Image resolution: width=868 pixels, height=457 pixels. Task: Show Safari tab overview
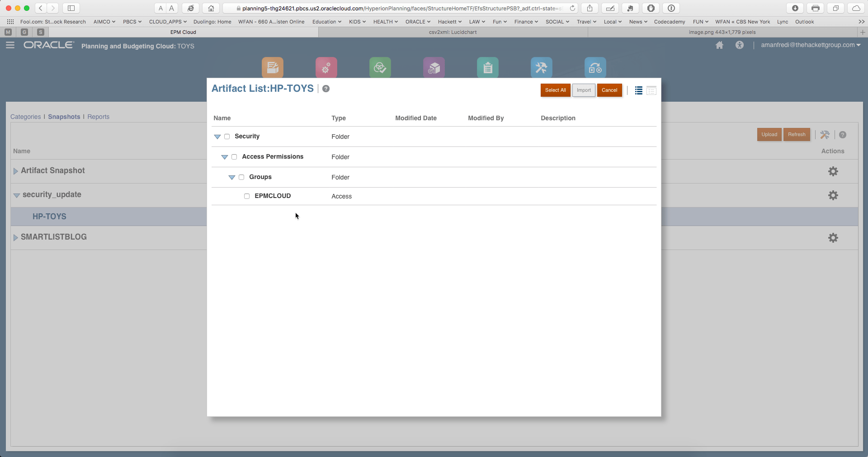[x=836, y=8]
